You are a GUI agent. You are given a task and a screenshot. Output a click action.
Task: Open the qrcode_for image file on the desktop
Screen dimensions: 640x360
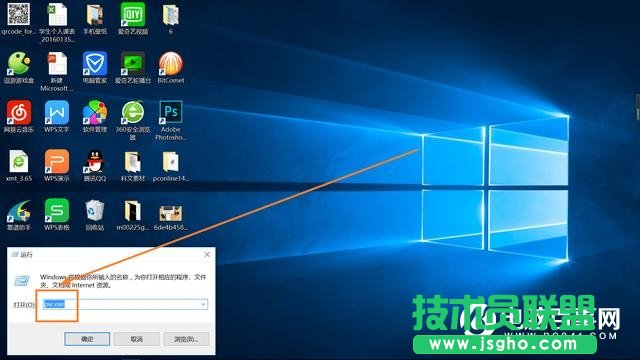point(18,14)
